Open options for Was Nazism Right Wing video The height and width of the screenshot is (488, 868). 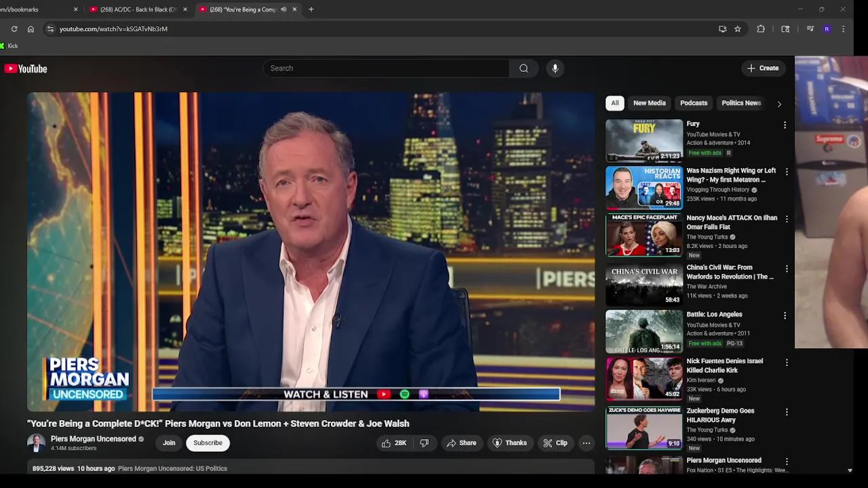[787, 172]
